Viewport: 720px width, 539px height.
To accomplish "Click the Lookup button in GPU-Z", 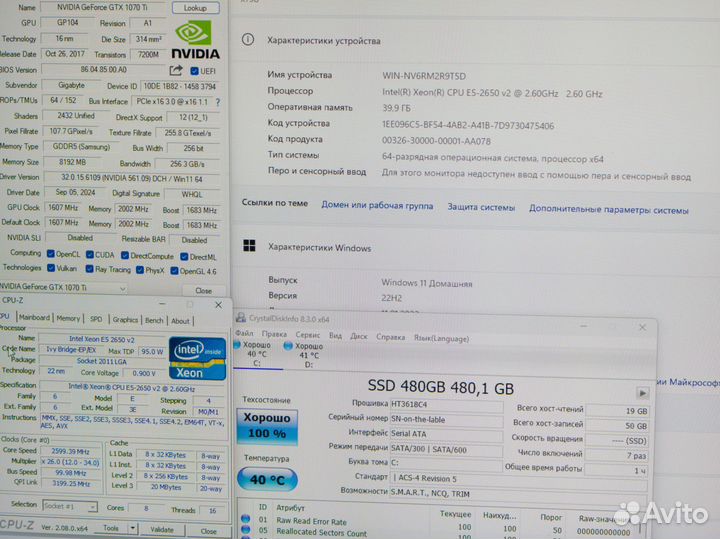I will coord(196,8).
